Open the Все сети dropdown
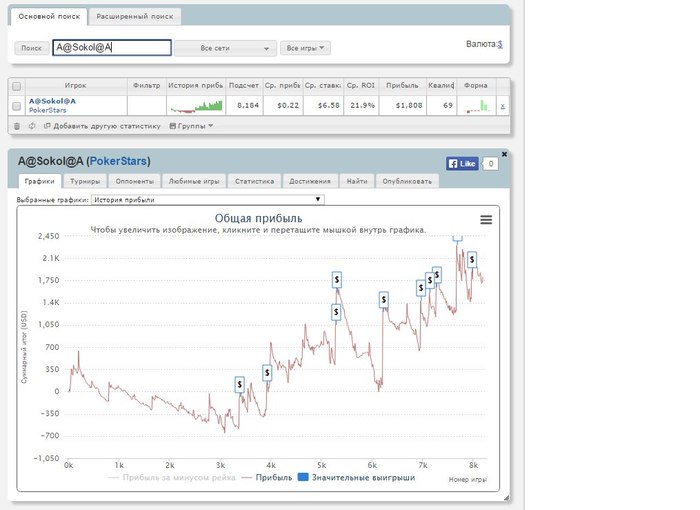This screenshot has height=510, width=700. tap(225, 48)
